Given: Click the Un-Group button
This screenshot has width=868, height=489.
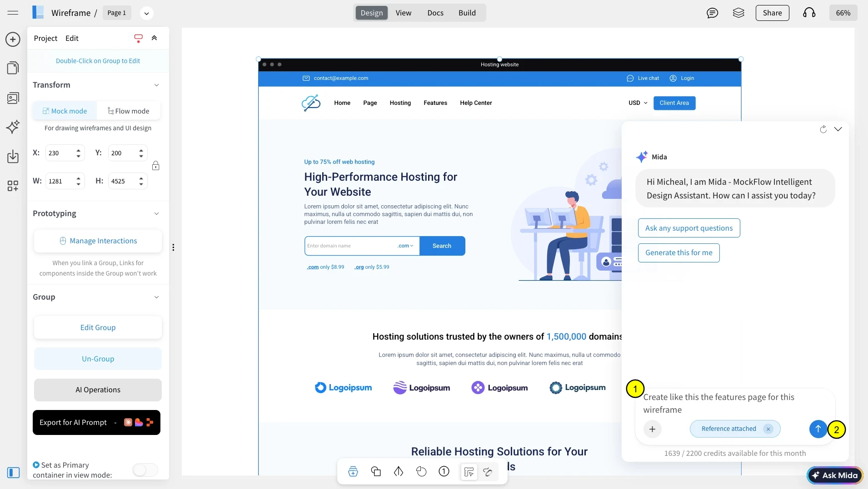Looking at the screenshot, I should (98, 359).
